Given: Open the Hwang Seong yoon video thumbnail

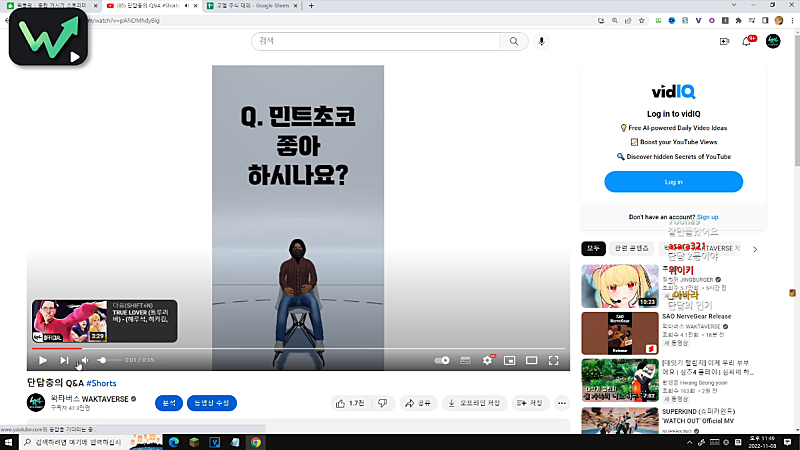Looking at the screenshot, I should [620, 380].
